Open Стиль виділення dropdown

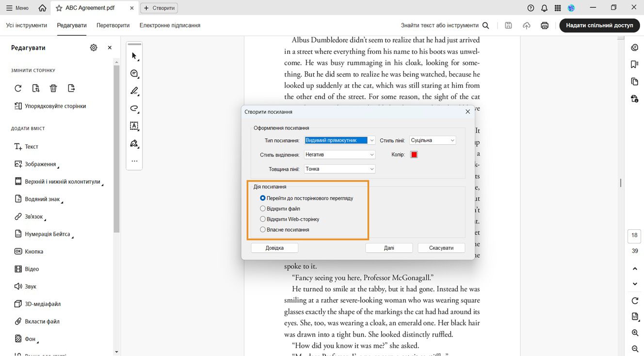click(340, 155)
